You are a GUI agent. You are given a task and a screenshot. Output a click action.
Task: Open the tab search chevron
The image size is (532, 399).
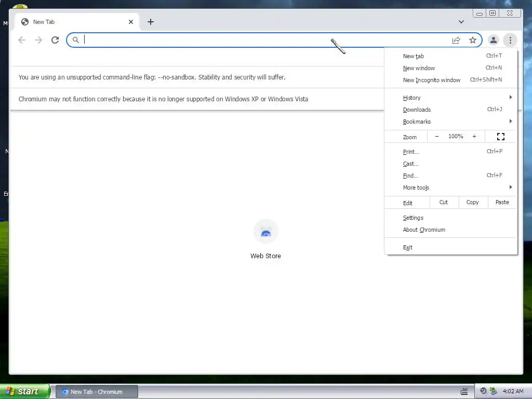click(461, 22)
